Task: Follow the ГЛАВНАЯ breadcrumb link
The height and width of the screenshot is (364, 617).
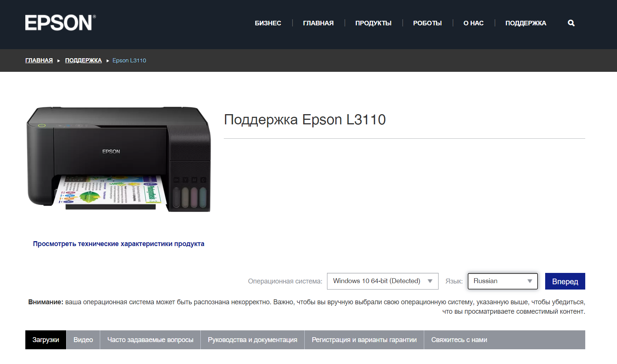Action: click(39, 60)
